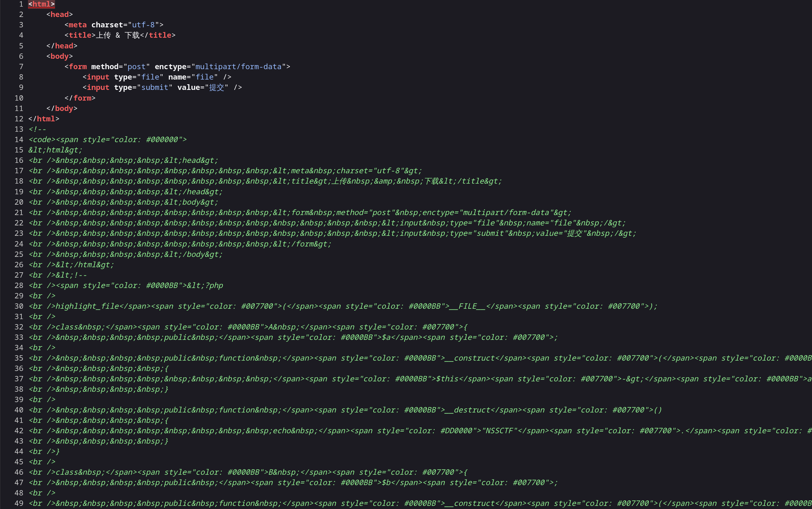
Task: Click the "multipart/form-data" enctype value on line 7
Action: [x=238, y=67]
